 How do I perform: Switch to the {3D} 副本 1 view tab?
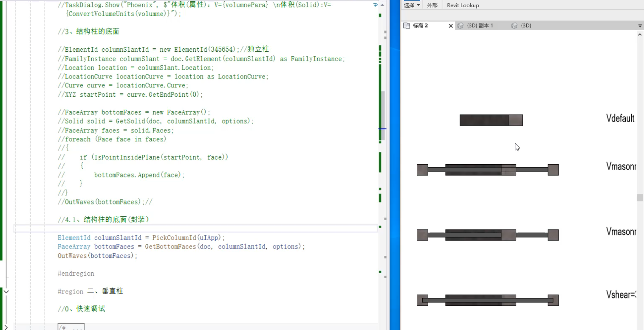tap(480, 25)
